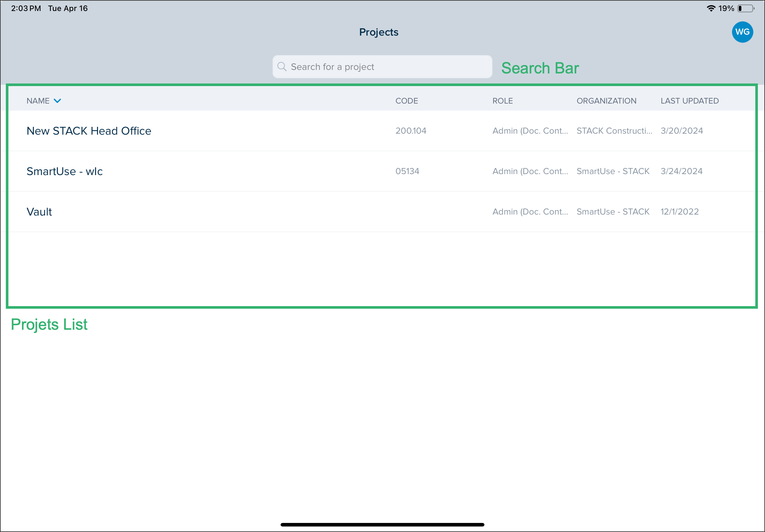Focus the Search for a project field

(382, 67)
